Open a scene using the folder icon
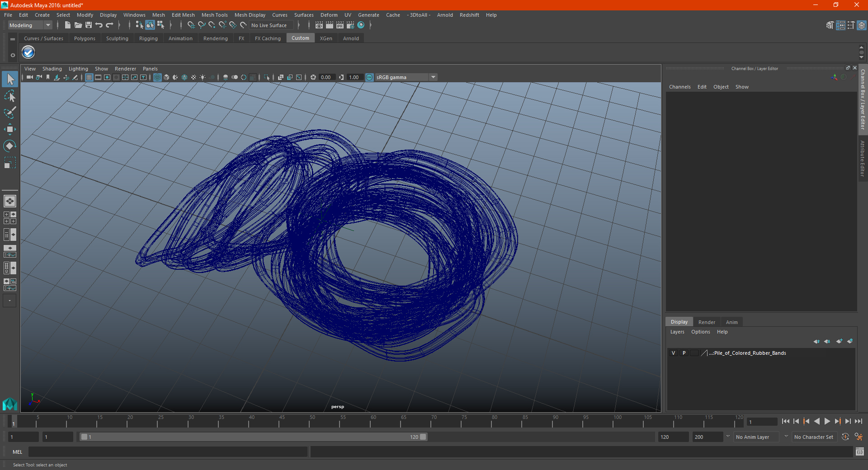 tap(78, 25)
